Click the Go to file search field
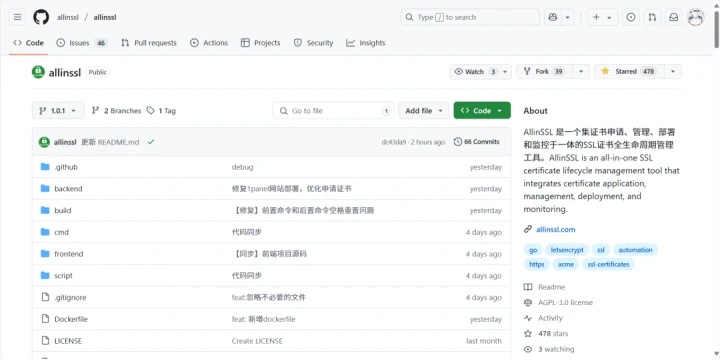Image resolution: width=720 pixels, height=360 pixels. pos(333,111)
